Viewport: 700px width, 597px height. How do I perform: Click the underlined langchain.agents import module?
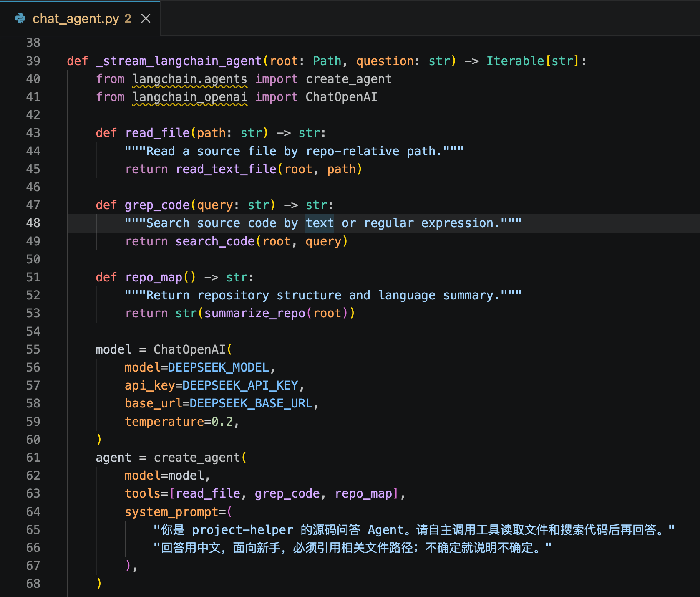[190, 79]
